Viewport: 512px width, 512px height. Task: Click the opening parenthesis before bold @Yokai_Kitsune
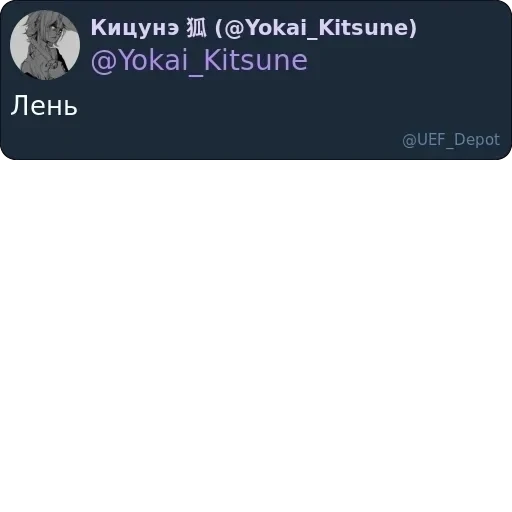click(x=219, y=28)
